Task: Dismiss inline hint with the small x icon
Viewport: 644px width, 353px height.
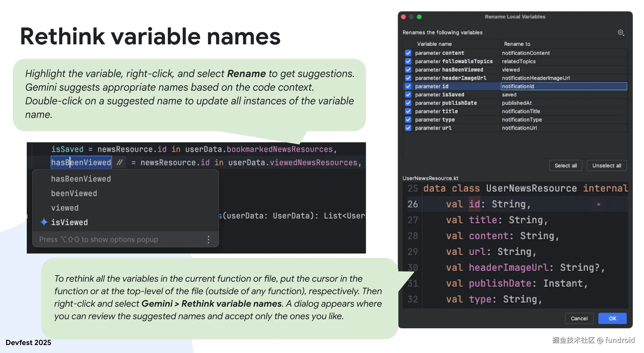Action: click(598, 204)
